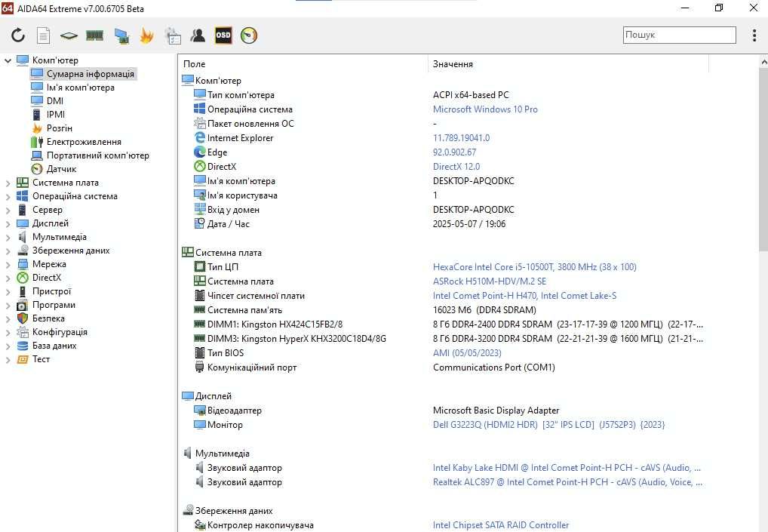Image resolution: width=768 pixels, height=532 pixels.
Task: Select Ім'я комп'ютера in the tree
Action: click(80, 88)
